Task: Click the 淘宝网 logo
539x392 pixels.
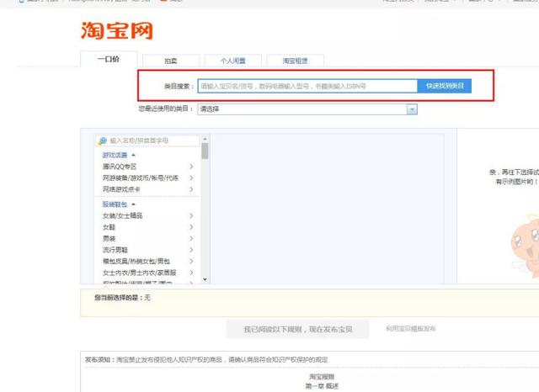Action: [x=116, y=30]
